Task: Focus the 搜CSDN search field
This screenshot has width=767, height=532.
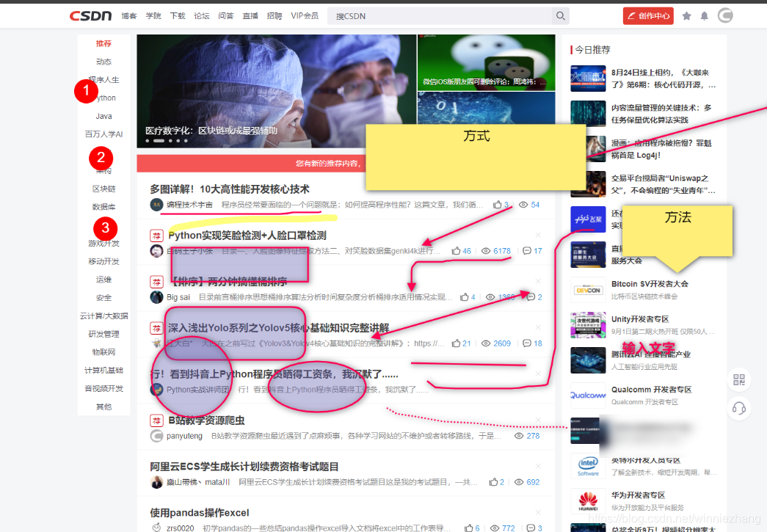Action: [x=440, y=16]
